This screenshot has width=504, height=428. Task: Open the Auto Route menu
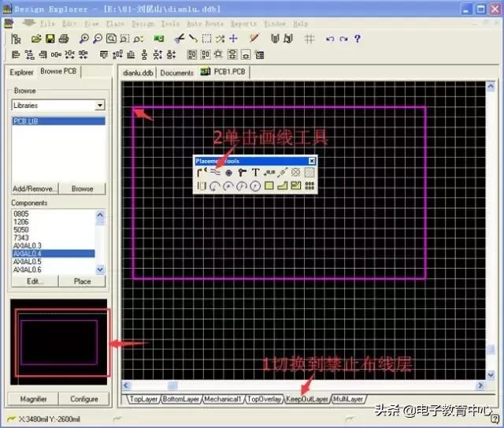pyautogui.click(x=204, y=24)
